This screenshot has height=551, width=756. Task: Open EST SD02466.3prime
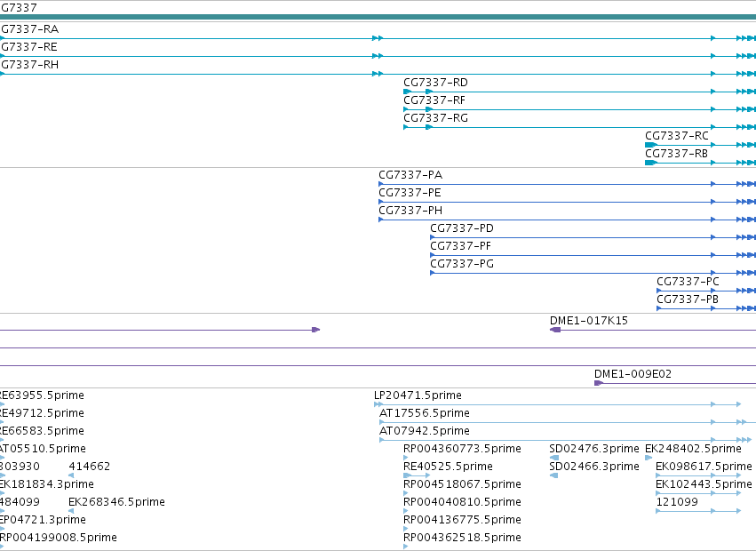tap(594, 467)
